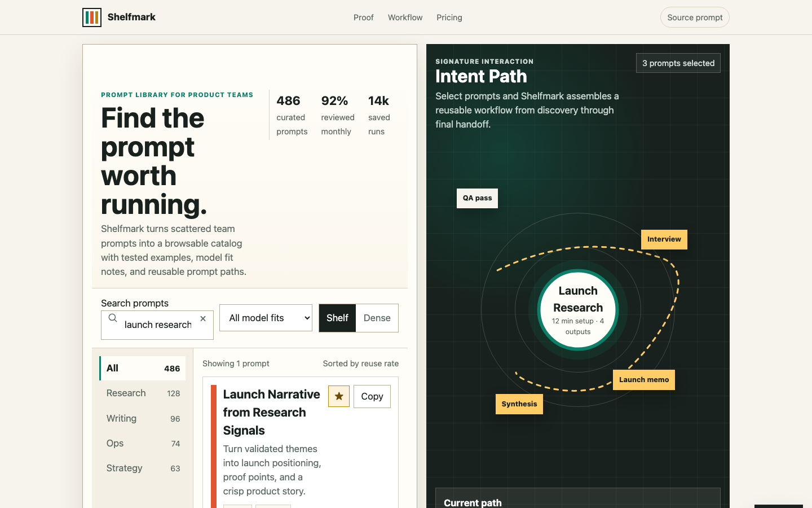Select the Ops category filter

point(143,443)
